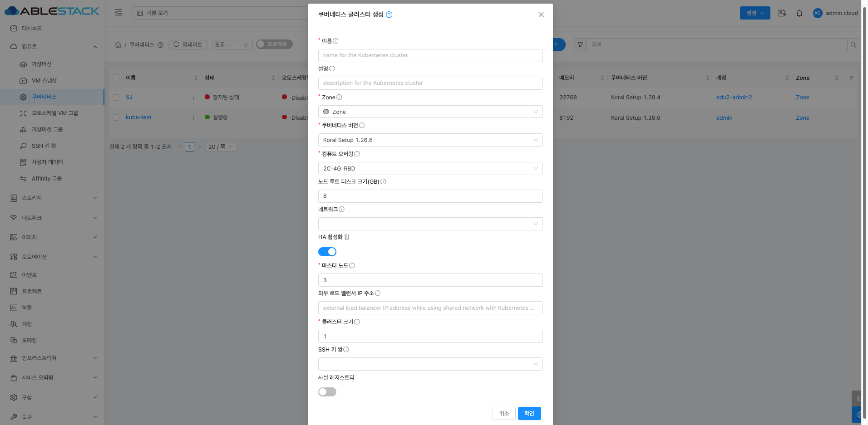Click the admin cloud user avatar
The height and width of the screenshot is (425, 868).
(x=818, y=13)
